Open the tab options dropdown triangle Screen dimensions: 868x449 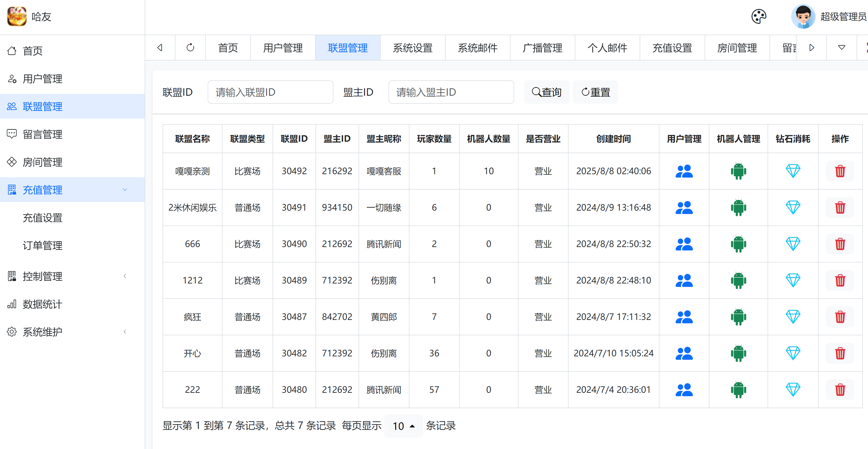(x=841, y=48)
